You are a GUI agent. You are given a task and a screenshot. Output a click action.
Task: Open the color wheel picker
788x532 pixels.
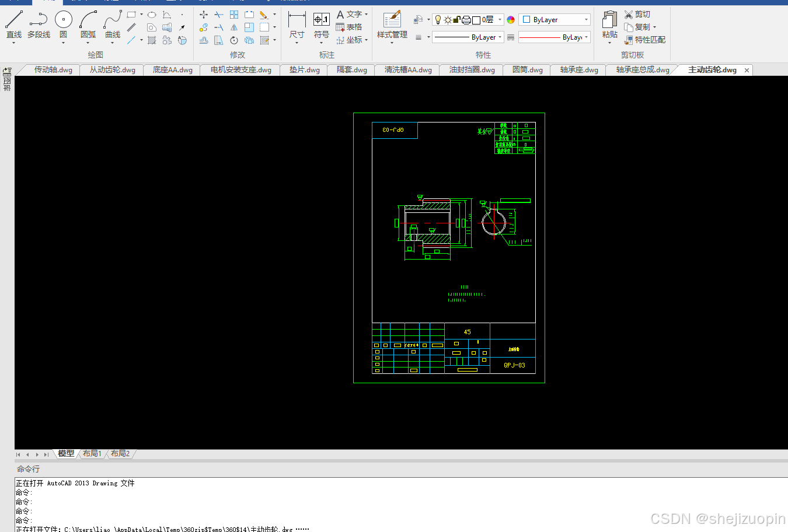[x=511, y=20]
